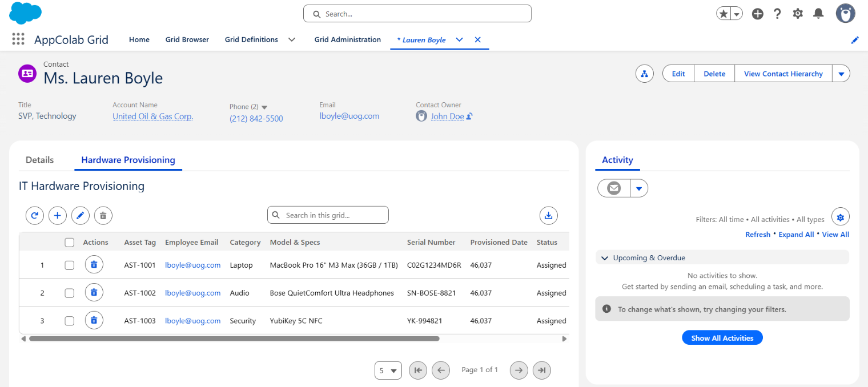868x387 pixels.
Task: Open the Grid Administration nav tab
Action: 348,39
